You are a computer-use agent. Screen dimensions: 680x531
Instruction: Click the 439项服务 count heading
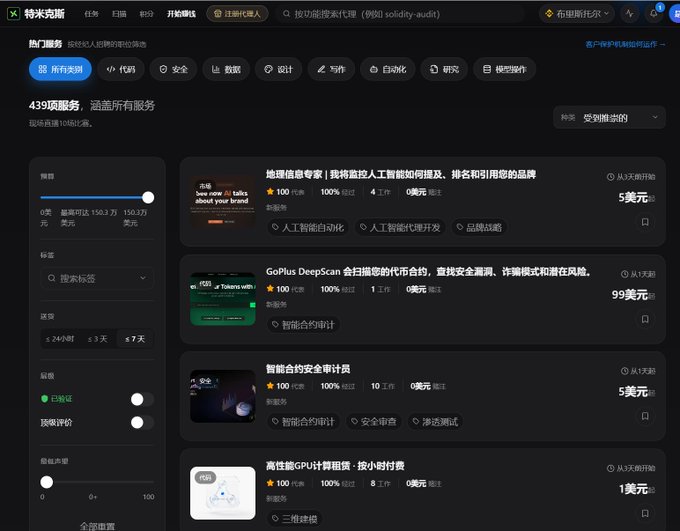point(54,105)
